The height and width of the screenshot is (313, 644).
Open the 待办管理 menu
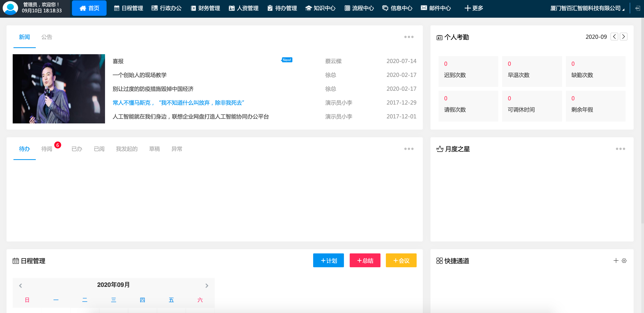pos(282,8)
